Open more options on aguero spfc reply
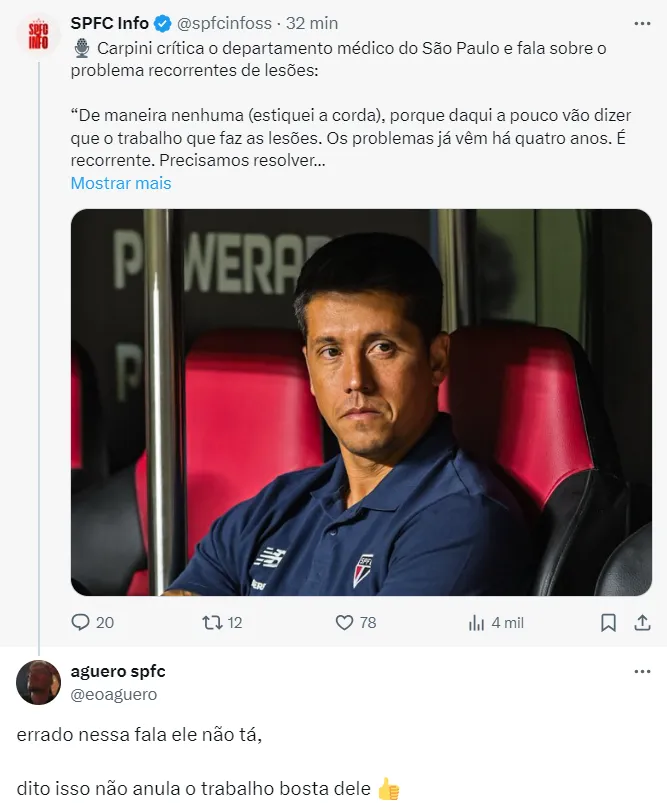 642,671
